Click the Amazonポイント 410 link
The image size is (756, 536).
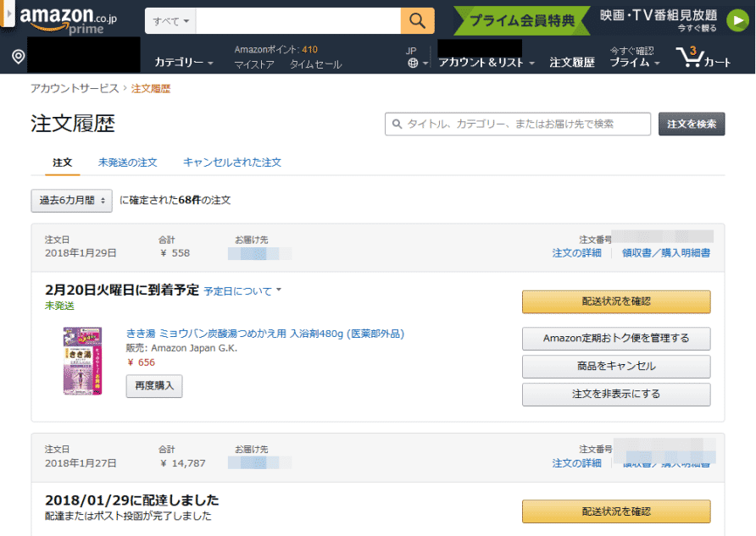[275, 50]
